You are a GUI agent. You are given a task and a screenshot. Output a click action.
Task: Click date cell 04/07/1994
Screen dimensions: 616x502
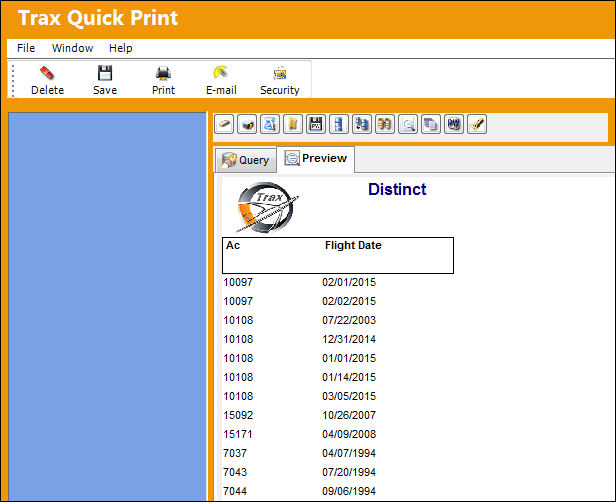[x=349, y=453]
